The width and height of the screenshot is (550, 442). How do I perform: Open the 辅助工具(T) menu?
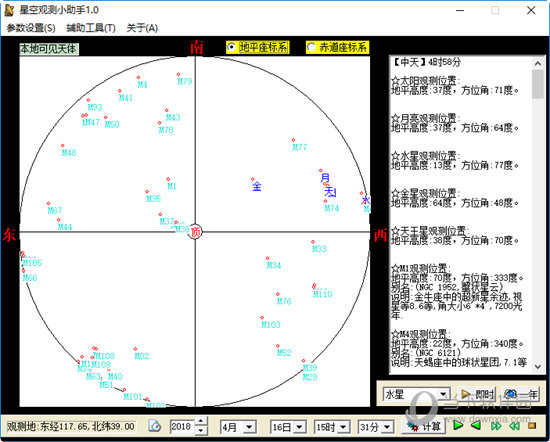point(91,28)
